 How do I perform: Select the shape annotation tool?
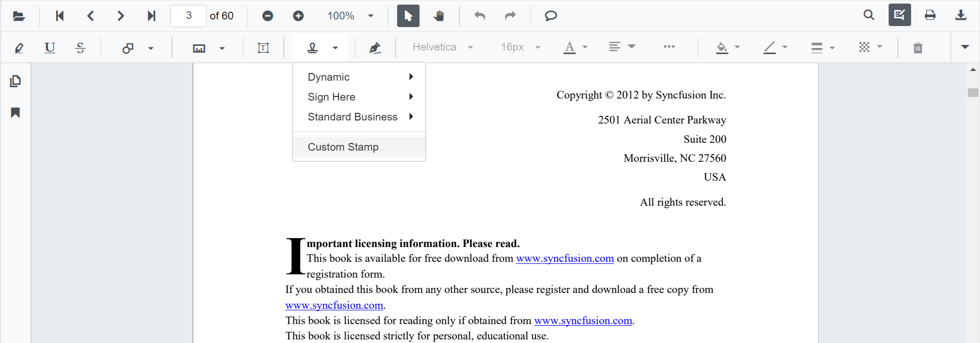click(x=128, y=48)
